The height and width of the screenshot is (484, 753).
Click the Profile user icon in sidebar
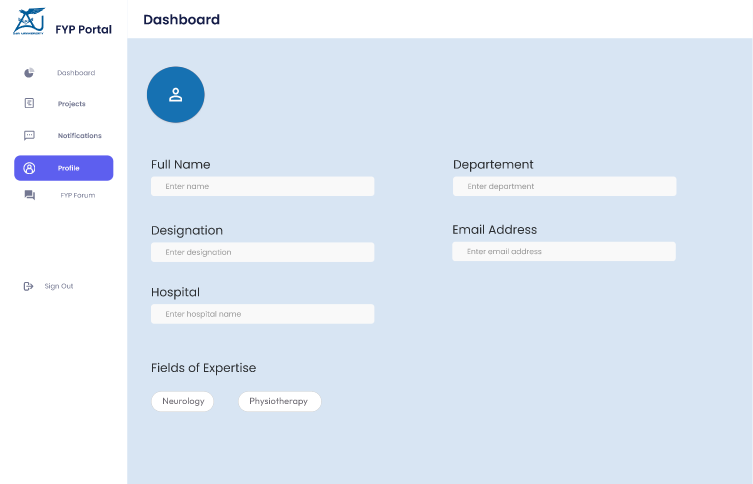click(30, 168)
